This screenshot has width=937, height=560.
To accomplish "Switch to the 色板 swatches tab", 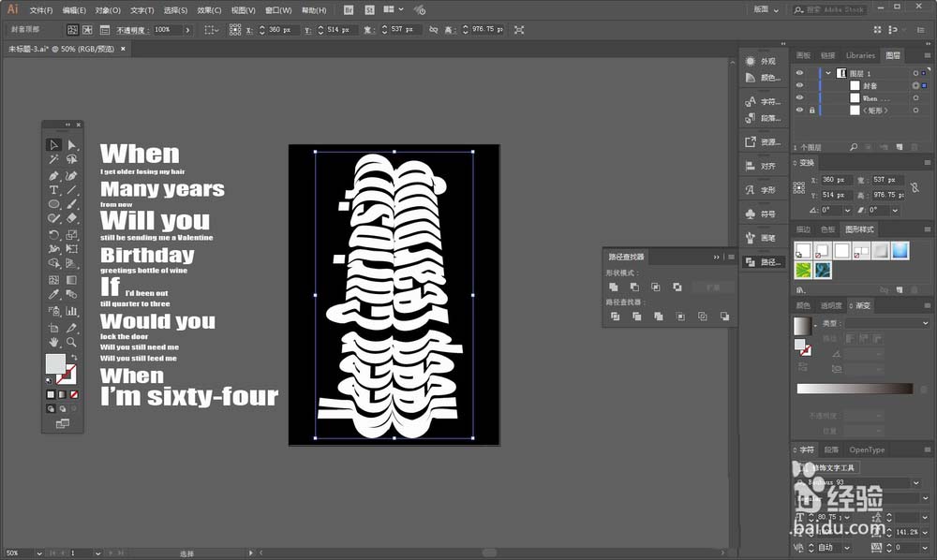I will click(x=827, y=229).
